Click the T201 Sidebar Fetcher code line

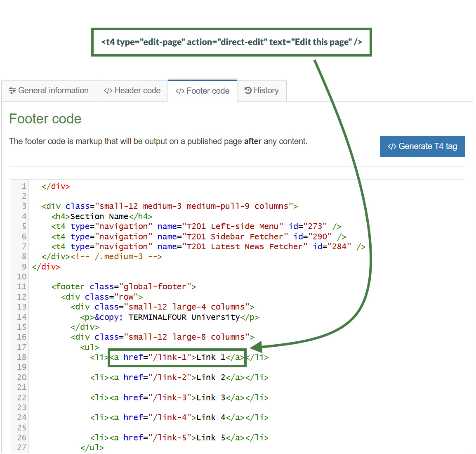[198, 237]
